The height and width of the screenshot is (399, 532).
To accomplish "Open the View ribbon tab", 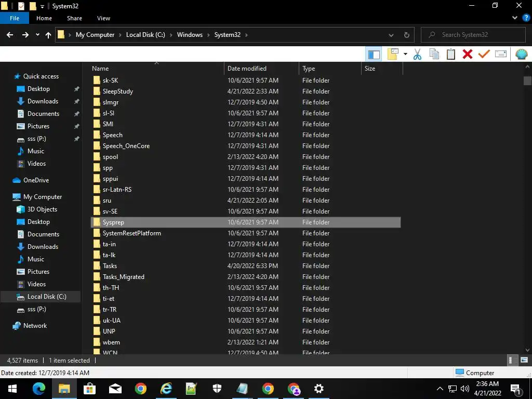I will (103, 18).
